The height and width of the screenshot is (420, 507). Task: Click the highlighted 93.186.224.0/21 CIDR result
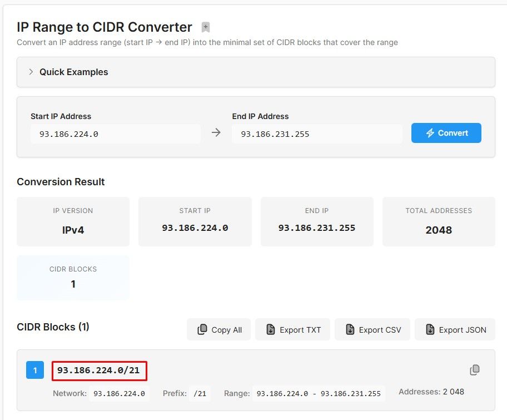[x=99, y=369]
